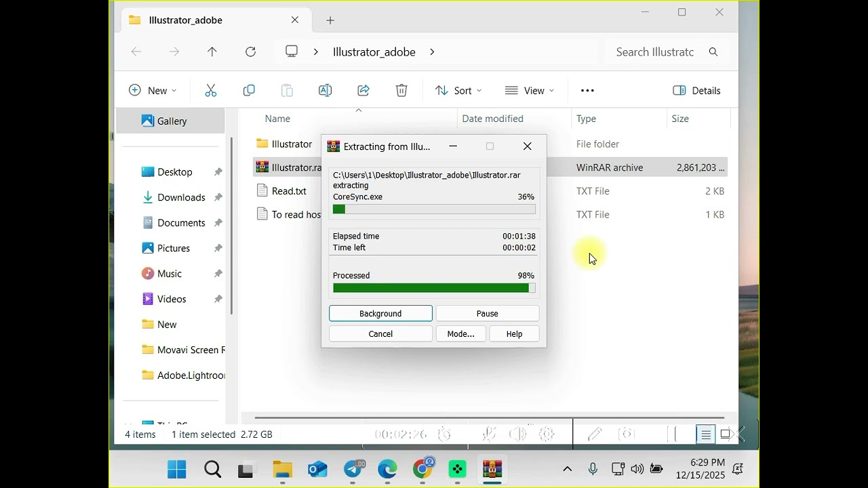Go back with the left arrow
Image resolution: width=868 pixels, height=488 pixels.
click(x=136, y=52)
